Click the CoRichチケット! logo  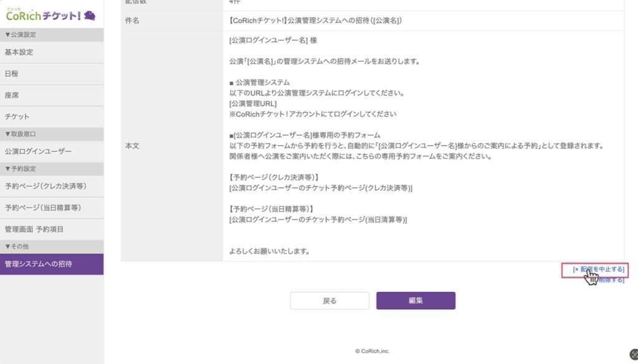(x=42, y=15)
